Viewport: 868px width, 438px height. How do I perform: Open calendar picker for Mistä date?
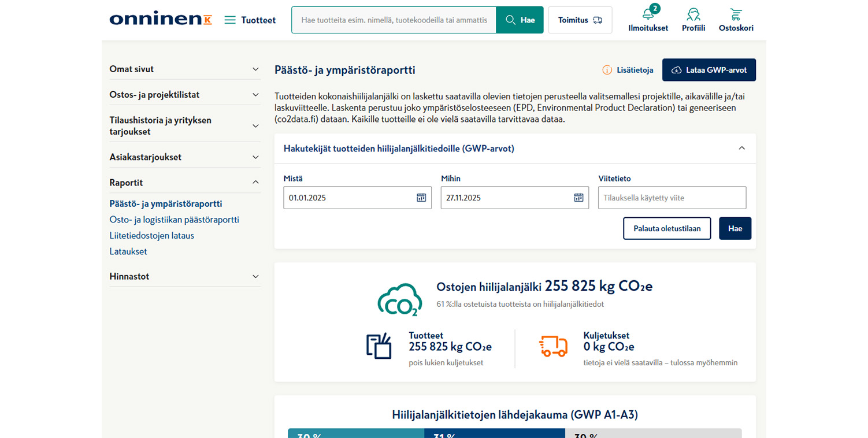(x=421, y=198)
